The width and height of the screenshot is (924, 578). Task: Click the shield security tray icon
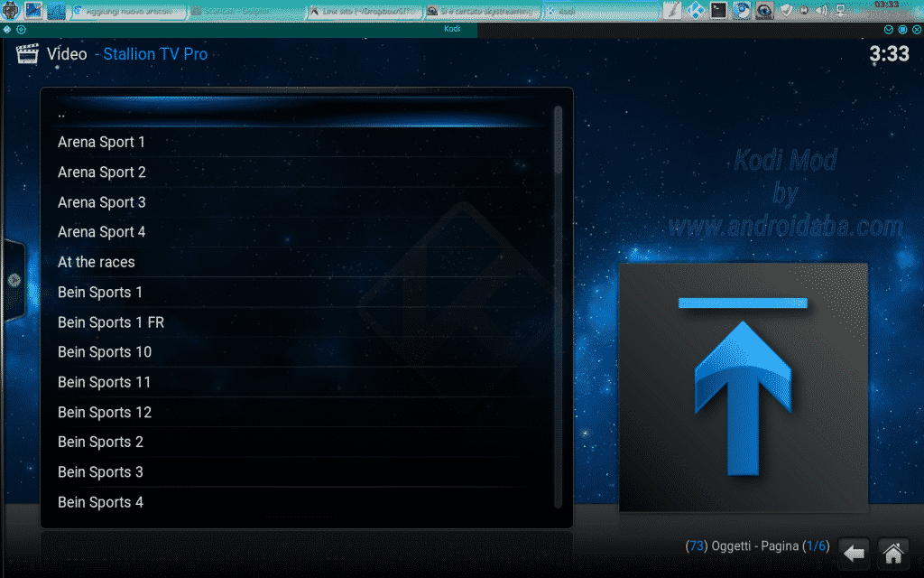click(786, 10)
